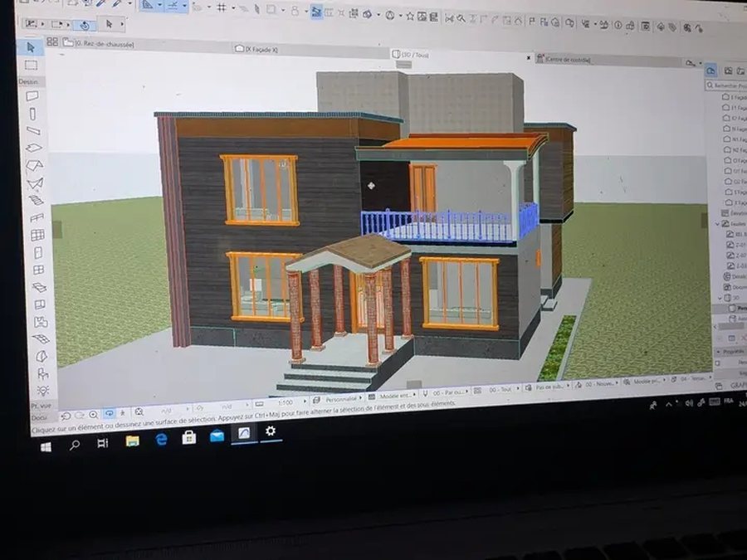Image resolution: width=747 pixels, height=560 pixels.
Task: Launch File Explorer from taskbar
Action: coord(132,441)
